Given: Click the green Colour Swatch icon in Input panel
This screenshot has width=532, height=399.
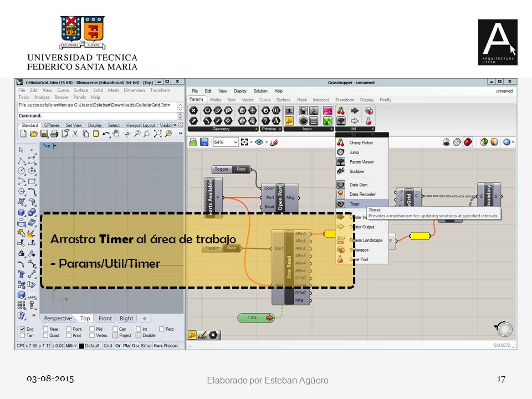Looking at the screenshot, I should [328, 121].
